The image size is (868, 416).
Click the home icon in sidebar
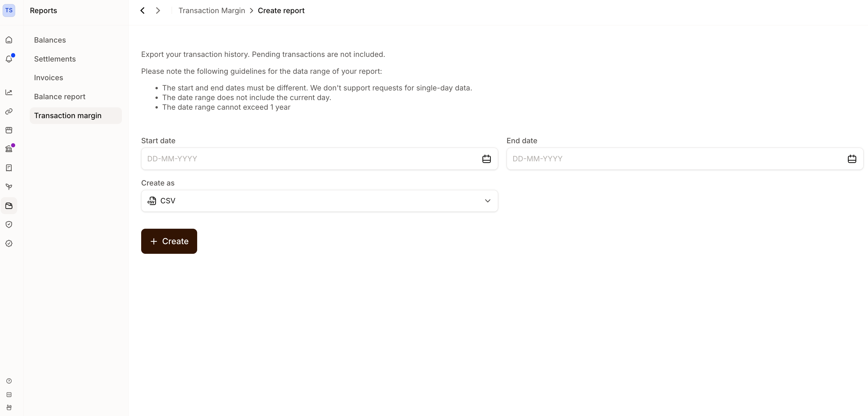point(9,40)
